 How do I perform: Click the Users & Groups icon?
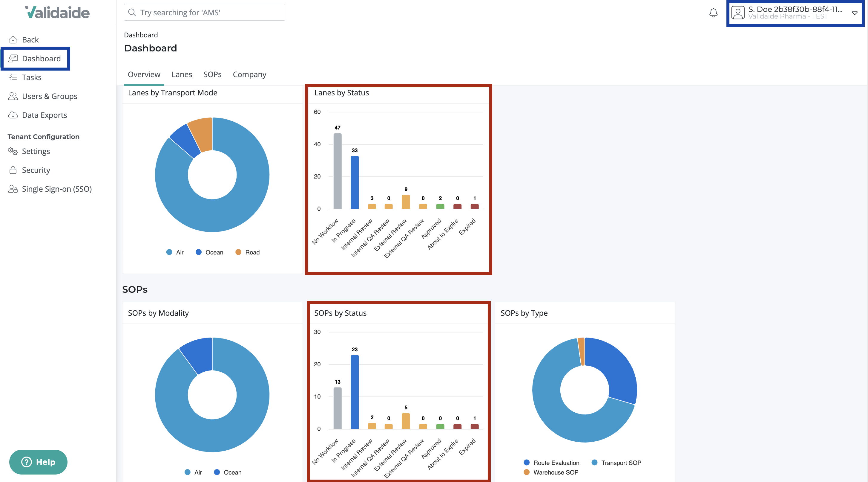point(13,96)
